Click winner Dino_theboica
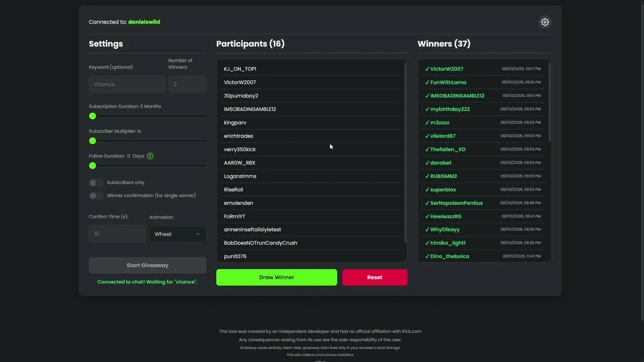The image size is (644, 362). point(450,256)
